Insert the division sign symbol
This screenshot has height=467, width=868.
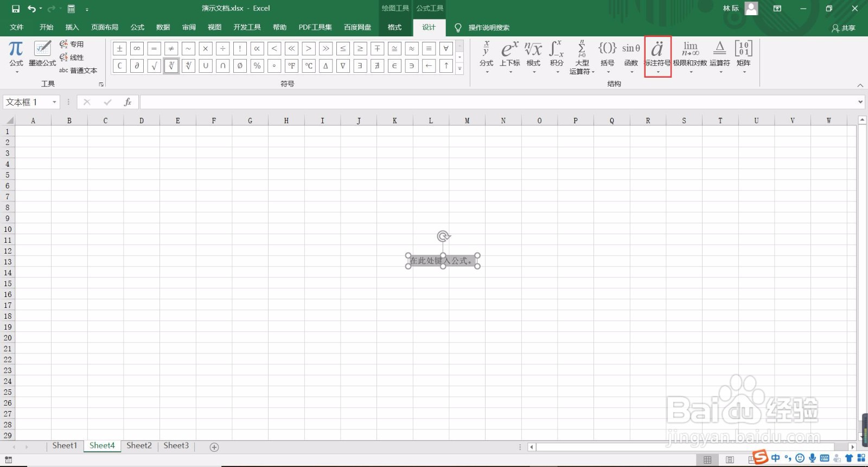point(222,49)
